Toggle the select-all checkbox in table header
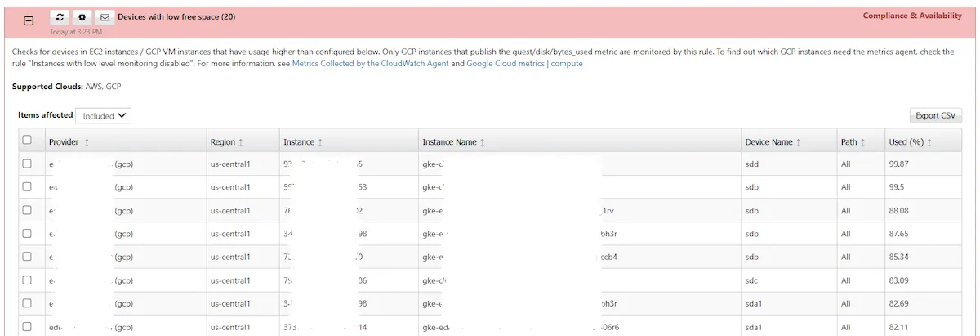 click(x=27, y=140)
